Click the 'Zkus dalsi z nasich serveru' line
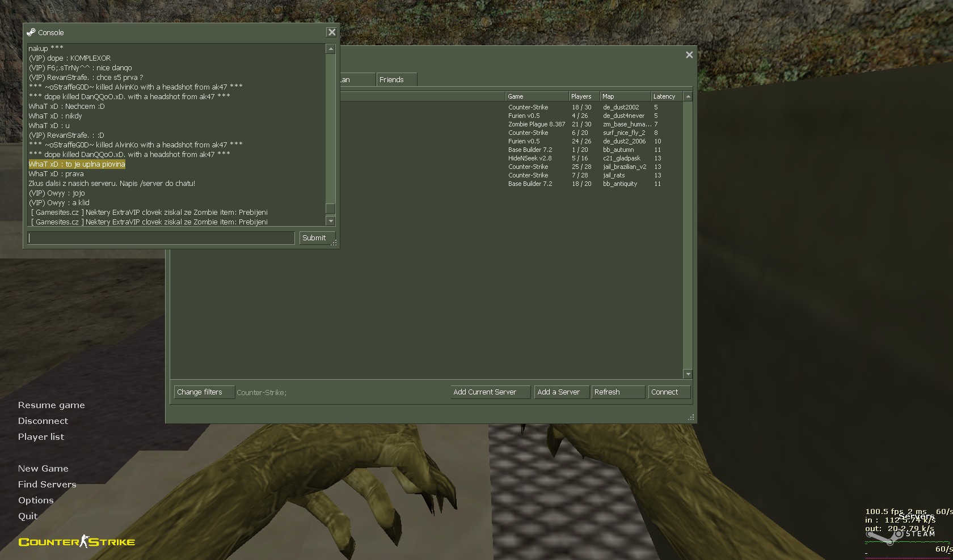 tap(112, 184)
